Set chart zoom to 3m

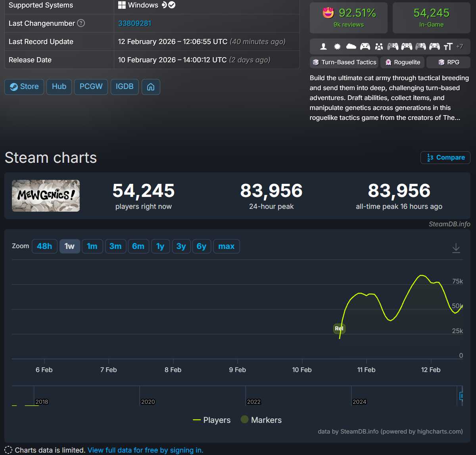click(115, 246)
